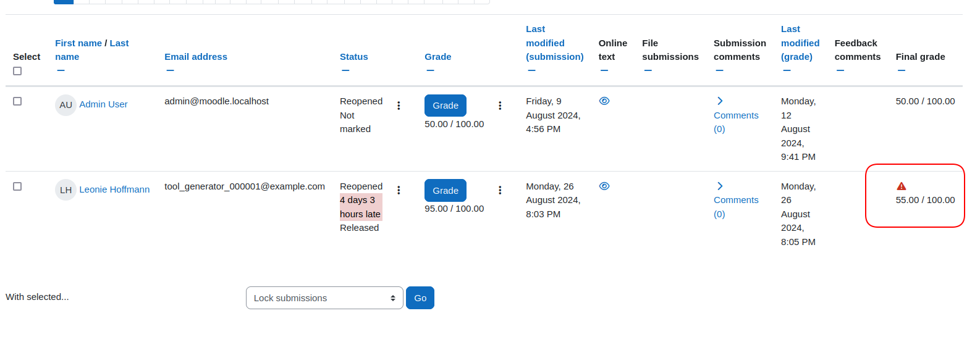Click Grade button for Leonie Hoffmann
This screenshot has width=980, height=337.
pyautogui.click(x=446, y=190)
